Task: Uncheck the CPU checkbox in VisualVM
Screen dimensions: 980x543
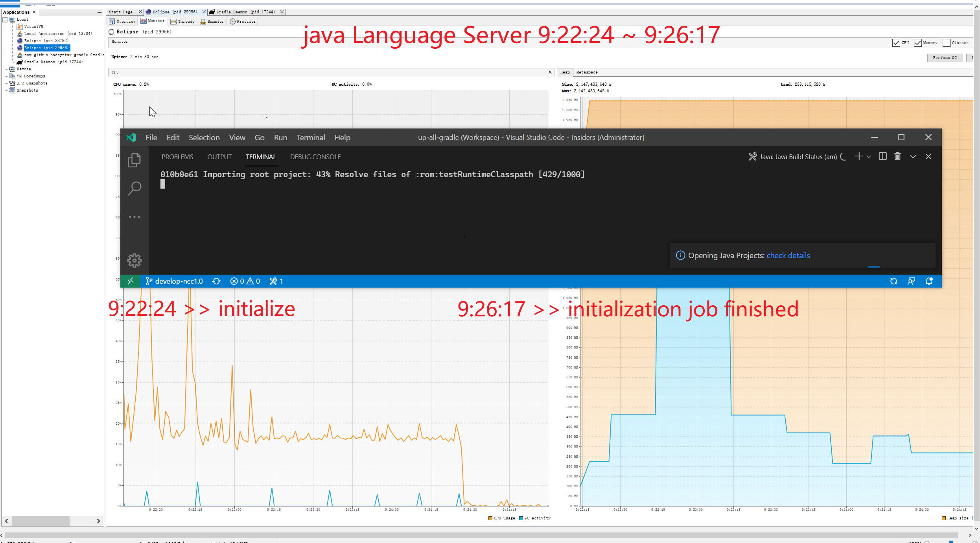Action: click(896, 42)
